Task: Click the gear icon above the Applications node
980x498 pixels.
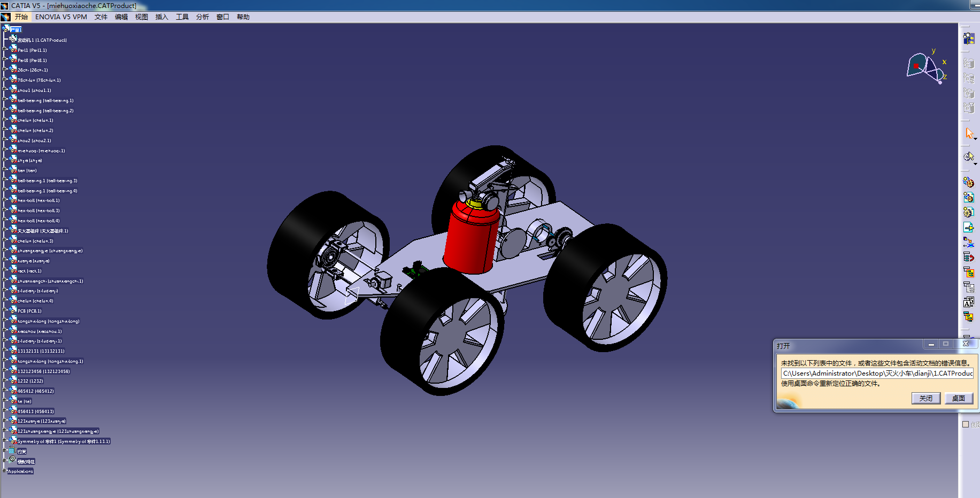Action: (x=12, y=460)
